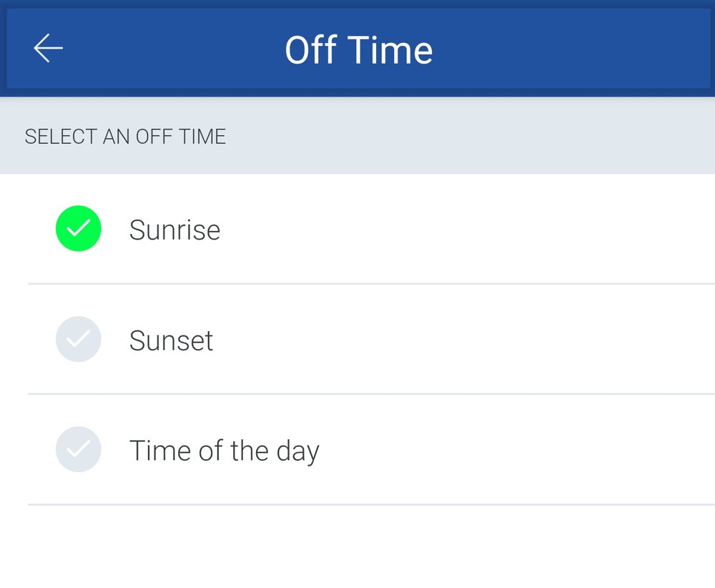Choose the Sunset option label
715x588 pixels.
coord(171,340)
